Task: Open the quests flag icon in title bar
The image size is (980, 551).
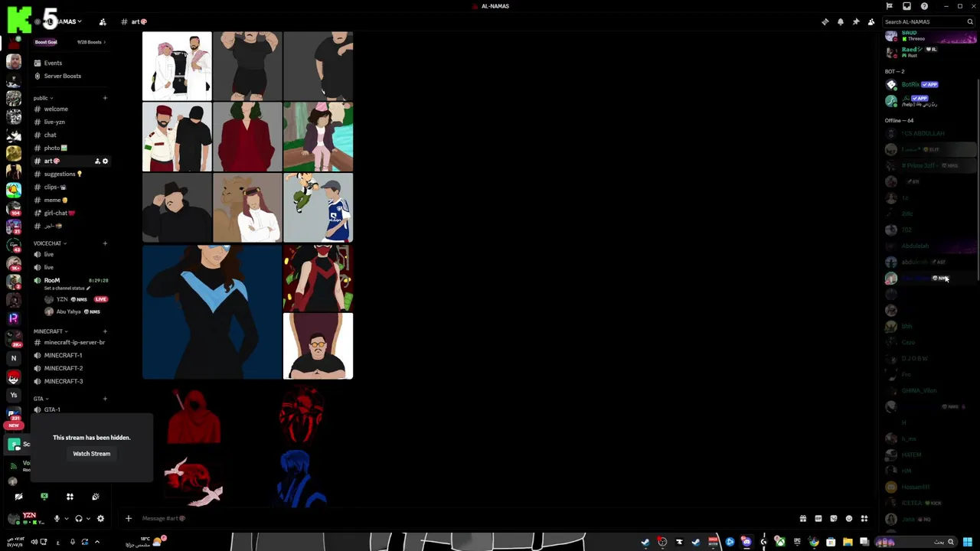Action: point(889,6)
